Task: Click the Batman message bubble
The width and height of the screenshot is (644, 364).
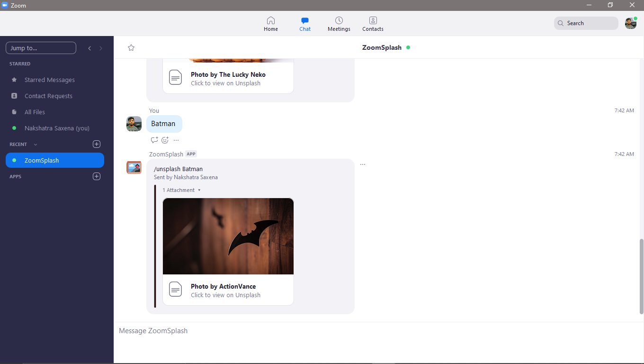Action: coord(164,124)
